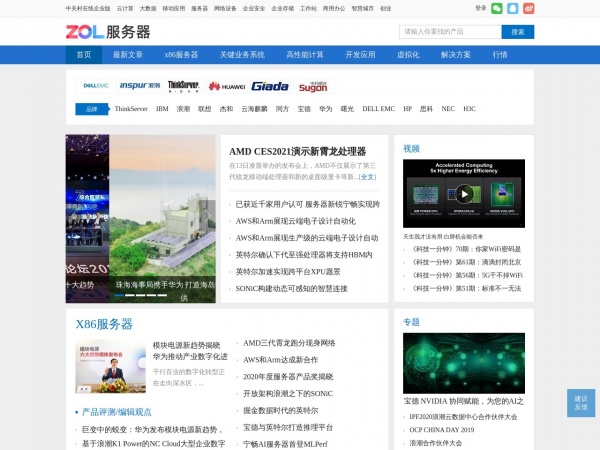This screenshot has width=600, height=450.
Task: Select 联想 in the brand list
Action: pyautogui.click(x=205, y=109)
